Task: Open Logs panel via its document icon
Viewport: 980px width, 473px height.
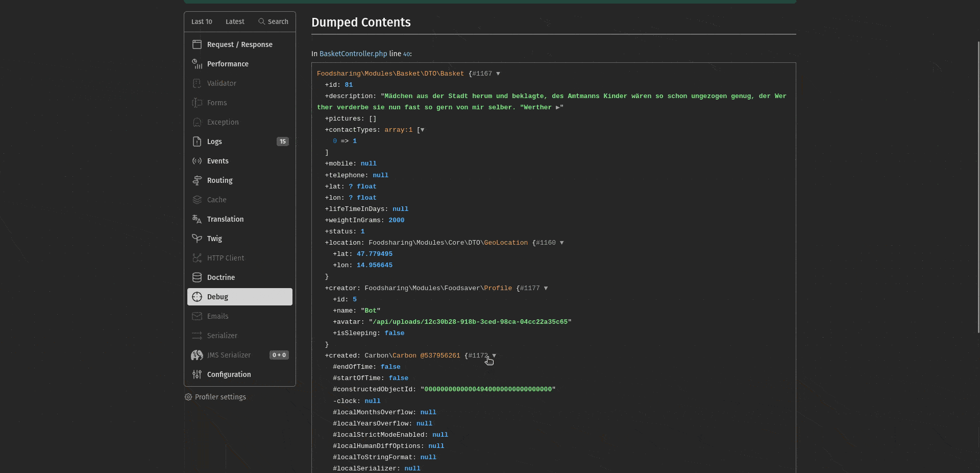Action: 197,141
